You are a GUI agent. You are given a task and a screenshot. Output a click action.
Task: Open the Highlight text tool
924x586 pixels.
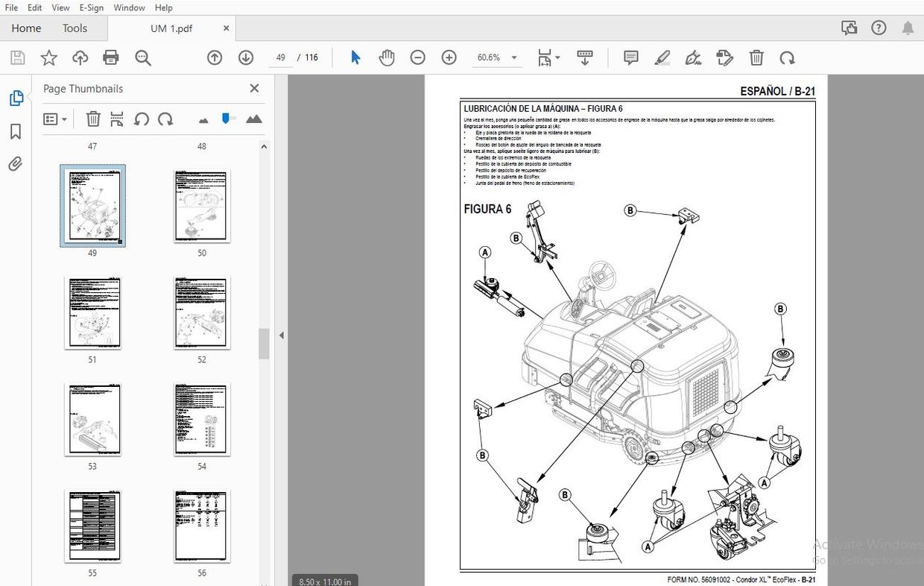tap(662, 57)
